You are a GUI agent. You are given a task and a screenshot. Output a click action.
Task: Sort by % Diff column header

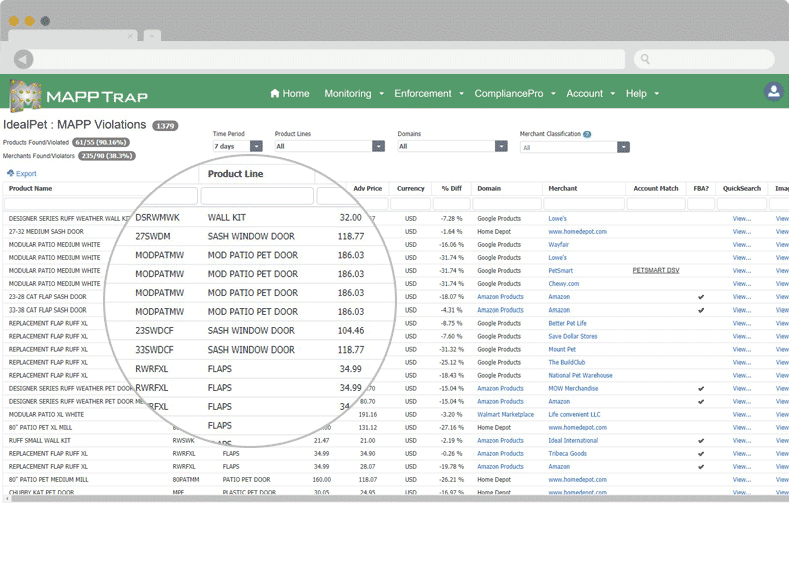[x=451, y=189]
